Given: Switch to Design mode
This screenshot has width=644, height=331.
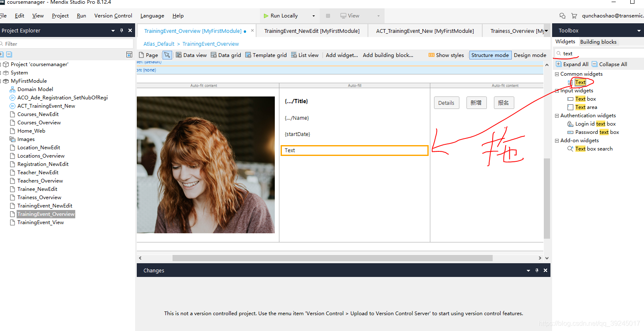Looking at the screenshot, I should click(x=530, y=55).
